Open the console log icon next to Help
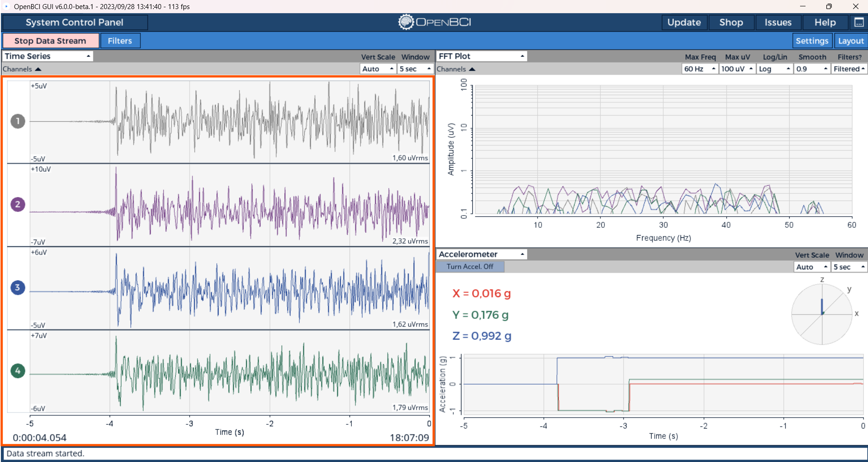Viewport: 868px width, 462px height. tap(858, 22)
